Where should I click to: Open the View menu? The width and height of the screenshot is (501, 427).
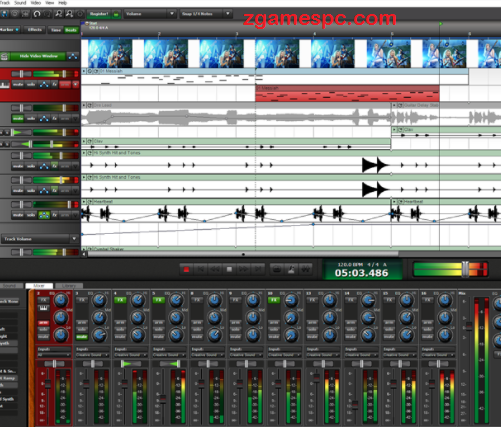point(50,3)
